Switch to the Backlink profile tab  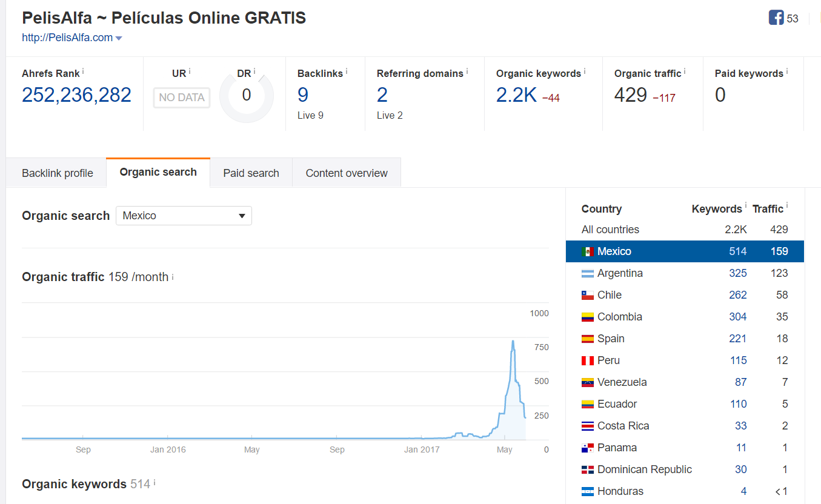58,173
